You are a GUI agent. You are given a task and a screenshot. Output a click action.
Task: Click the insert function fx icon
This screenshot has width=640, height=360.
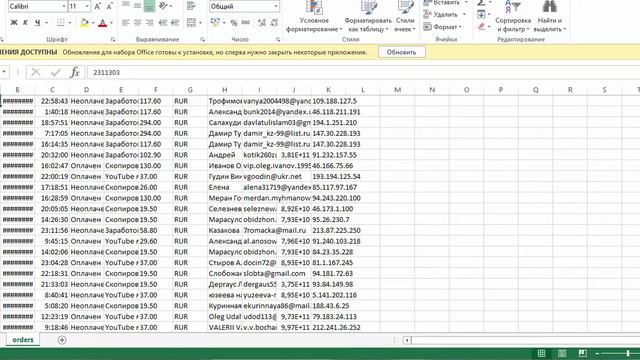[x=74, y=72]
